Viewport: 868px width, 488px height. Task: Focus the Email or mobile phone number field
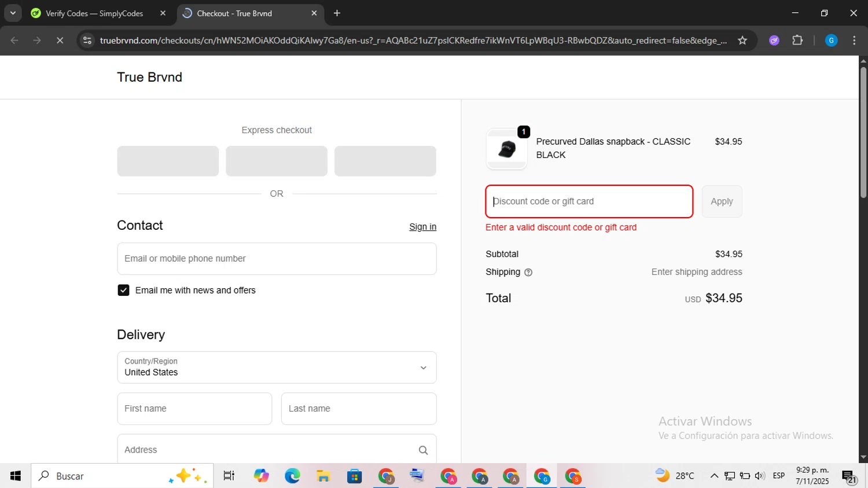(x=277, y=259)
